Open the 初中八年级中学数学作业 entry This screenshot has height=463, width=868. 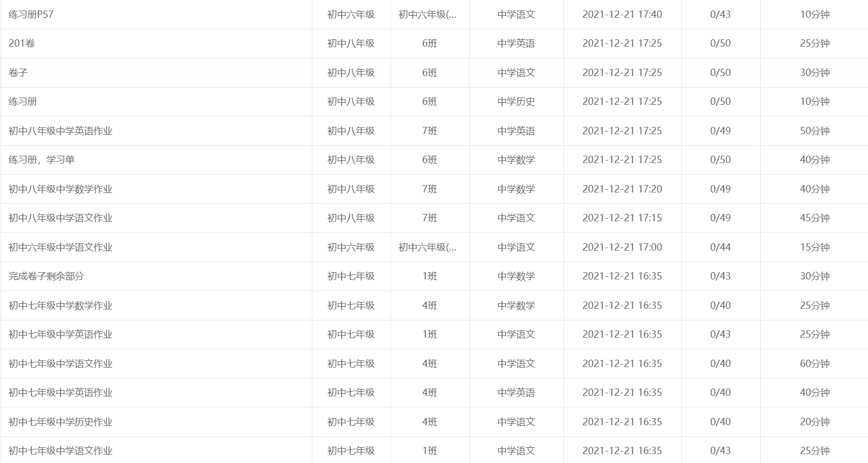click(60, 189)
